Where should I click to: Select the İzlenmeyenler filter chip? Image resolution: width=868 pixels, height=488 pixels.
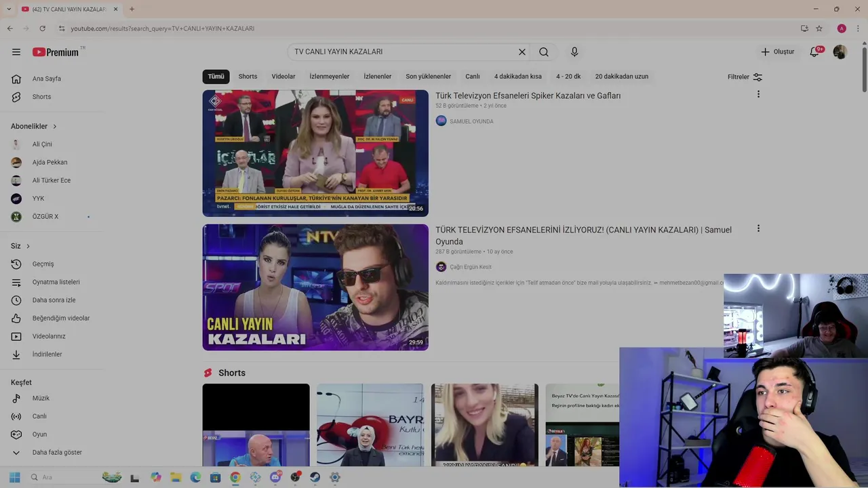(x=330, y=77)
